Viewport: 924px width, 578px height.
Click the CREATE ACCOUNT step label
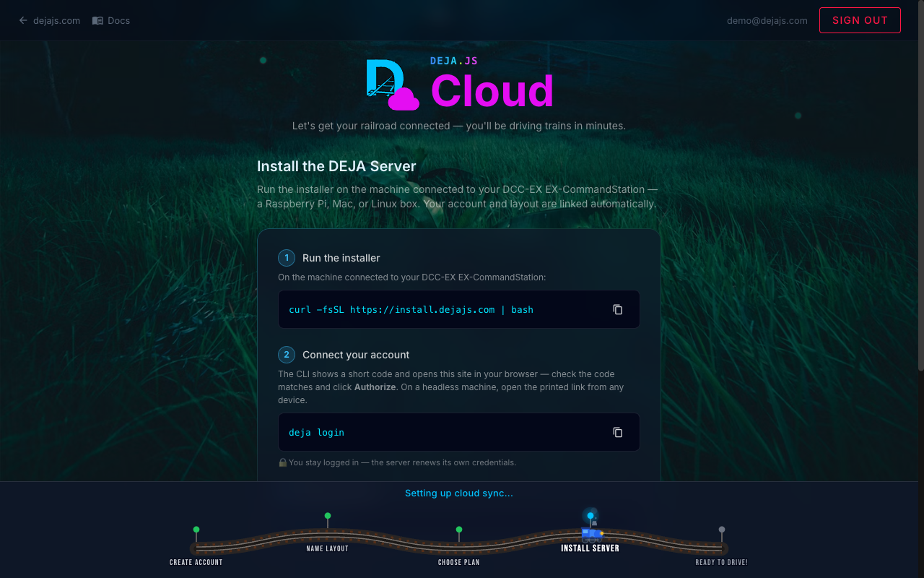pyautogui.click(x=196, y=562)
